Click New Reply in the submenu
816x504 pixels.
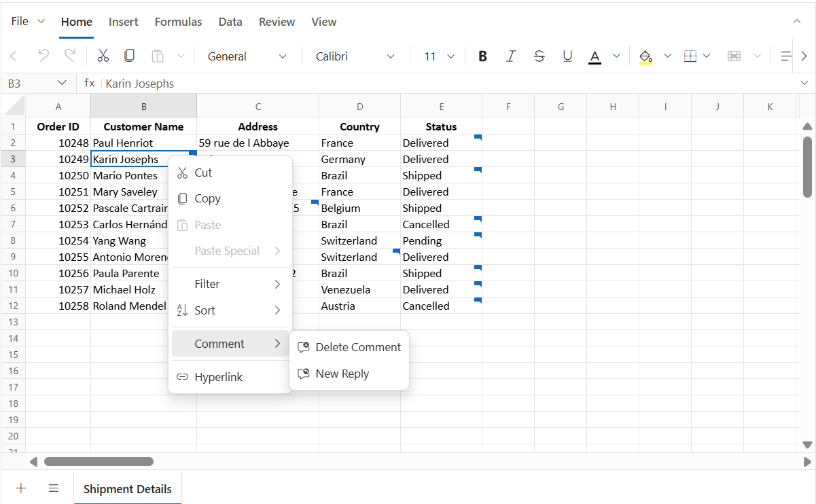(349, 374)
